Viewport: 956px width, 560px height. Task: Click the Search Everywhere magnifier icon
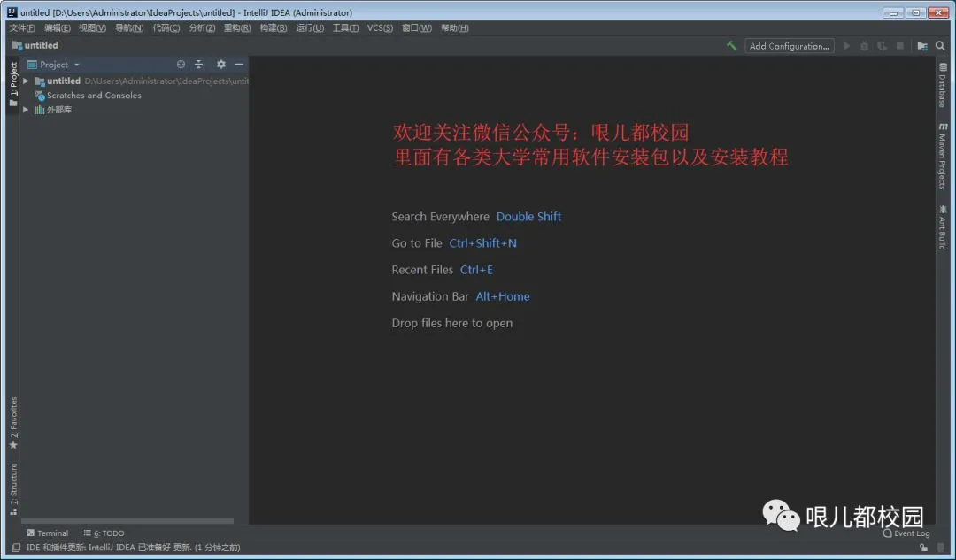click(x=940, y=46)
